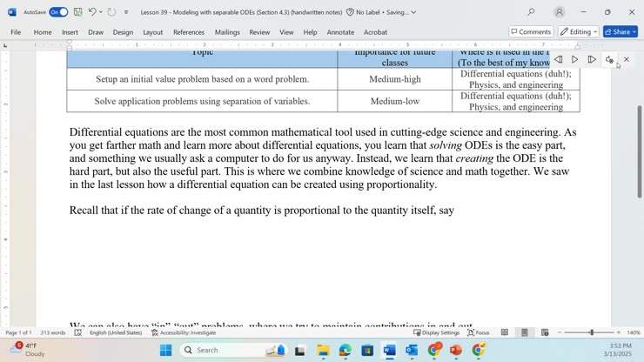
Task: Click the vertical scrollbar thumb
Action: pos(640,151)
